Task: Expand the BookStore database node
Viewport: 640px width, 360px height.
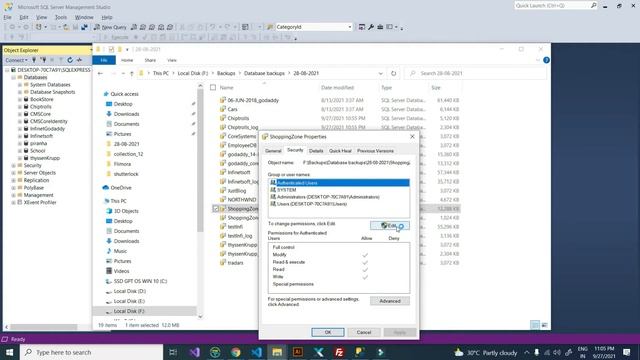Action: [20, 99]
